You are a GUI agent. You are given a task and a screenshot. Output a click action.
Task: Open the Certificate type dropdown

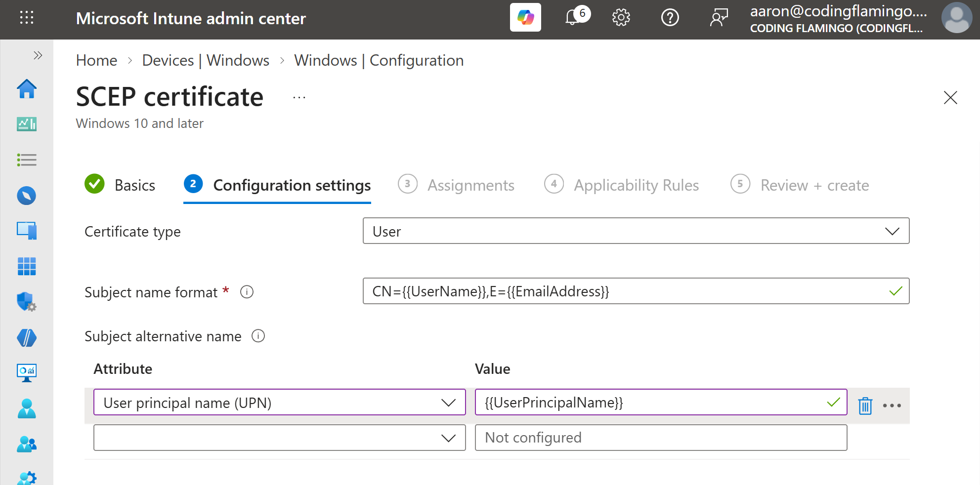[636, 231]
